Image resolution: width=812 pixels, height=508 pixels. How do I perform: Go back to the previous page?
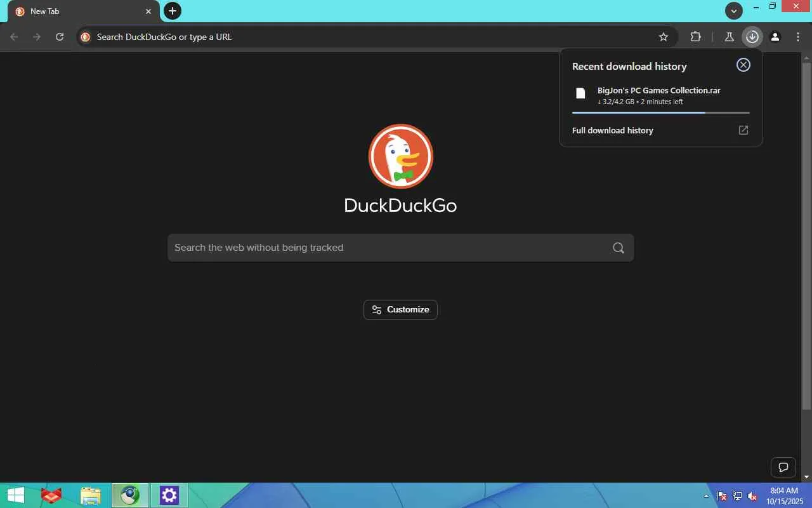[x=14, y=37]
